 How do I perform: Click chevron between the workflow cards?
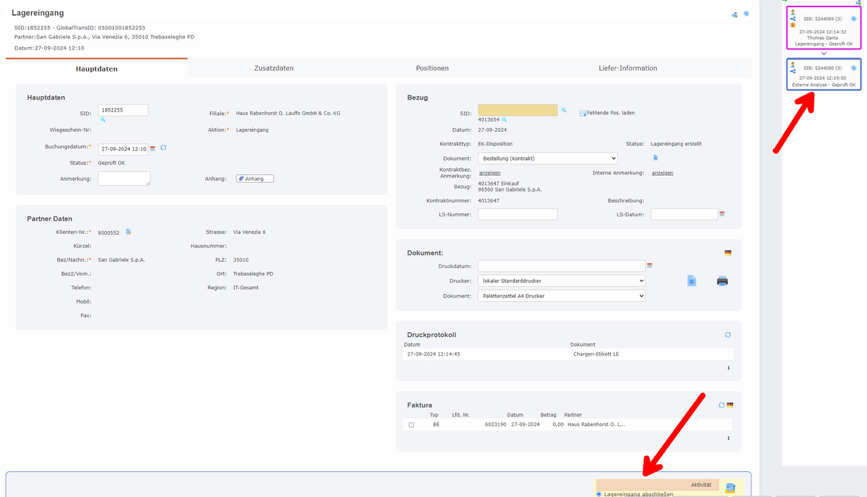(823, 54)
